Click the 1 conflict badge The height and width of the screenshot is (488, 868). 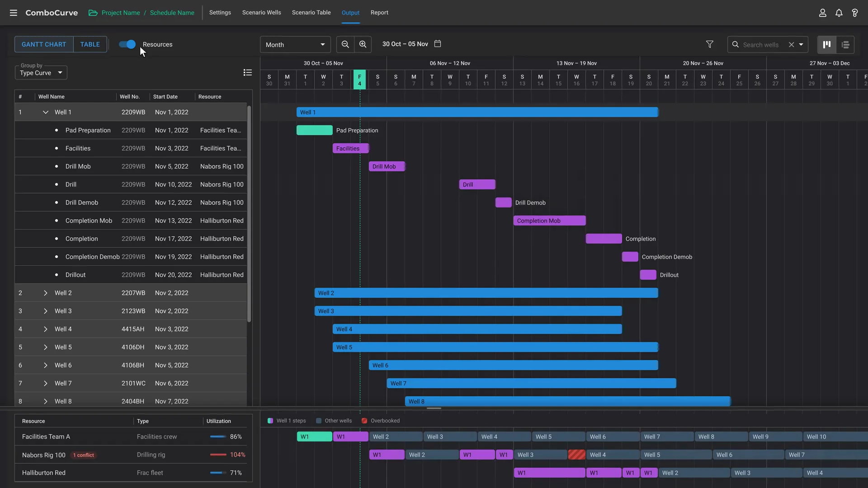pos(84,455)
